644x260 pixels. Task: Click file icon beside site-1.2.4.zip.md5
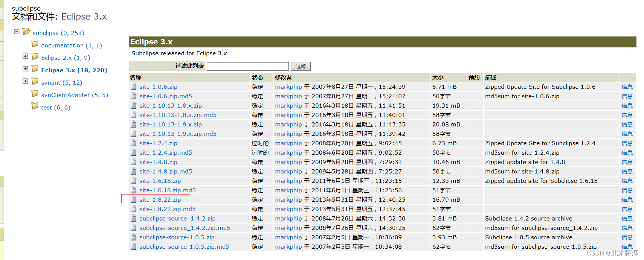(x=134, y=152)
